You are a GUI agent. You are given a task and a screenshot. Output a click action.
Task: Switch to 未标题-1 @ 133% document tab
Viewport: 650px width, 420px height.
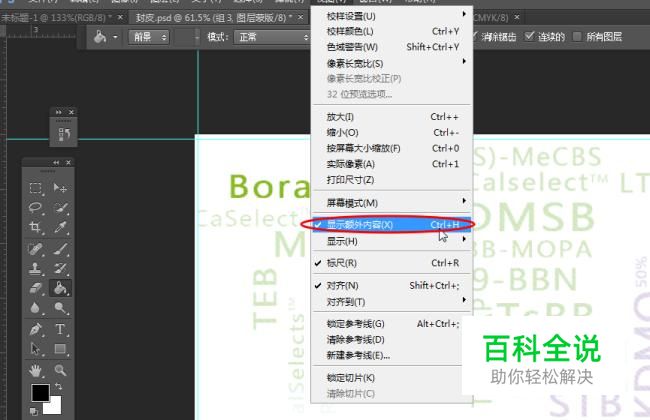56,18
